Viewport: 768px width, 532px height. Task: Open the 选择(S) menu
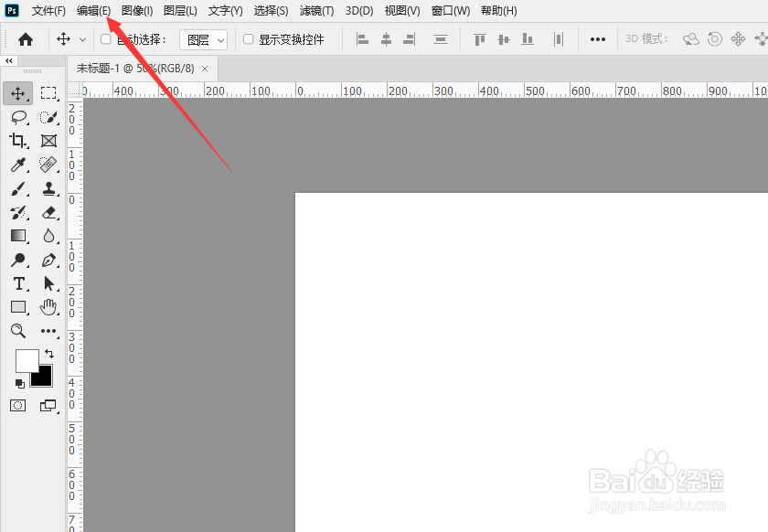click(x=271, y=10)
